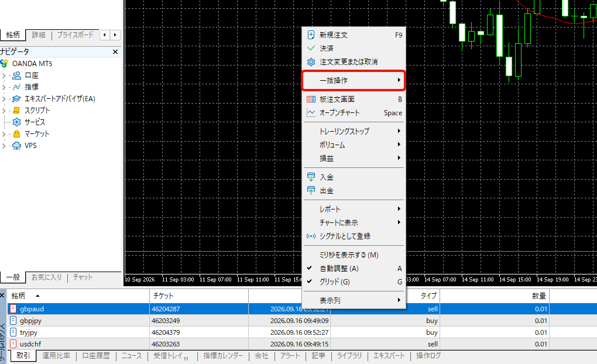Click the OANDA MT5 logo icon in Navigator
This screenshot has width=597, height=364.
point(4,64)
